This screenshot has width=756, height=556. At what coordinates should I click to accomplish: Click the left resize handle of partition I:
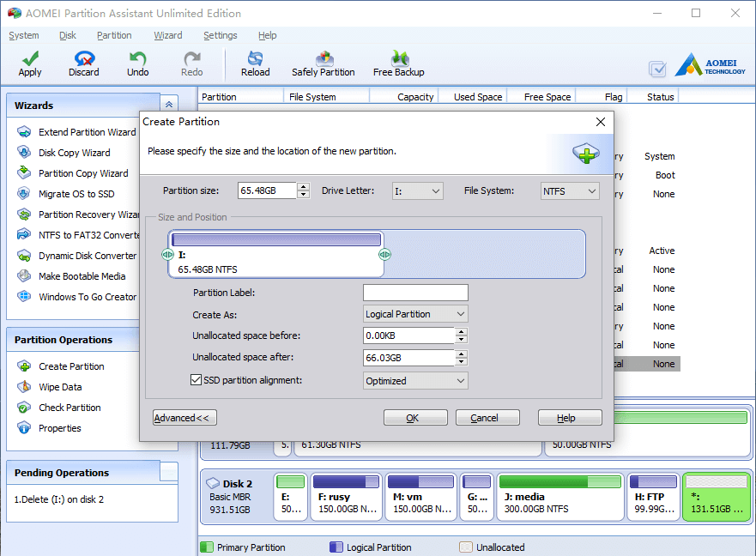(x=167, y=255)
